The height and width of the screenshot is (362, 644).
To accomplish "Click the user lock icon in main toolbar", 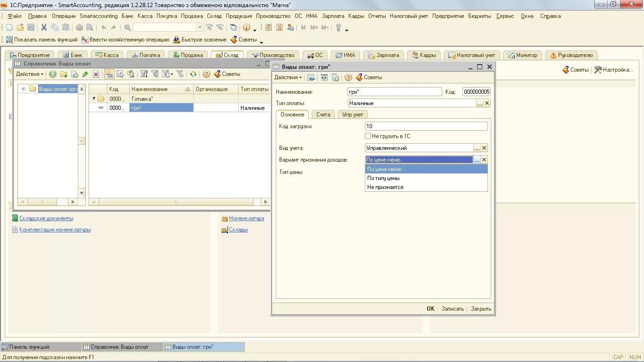I will [290, 28].
